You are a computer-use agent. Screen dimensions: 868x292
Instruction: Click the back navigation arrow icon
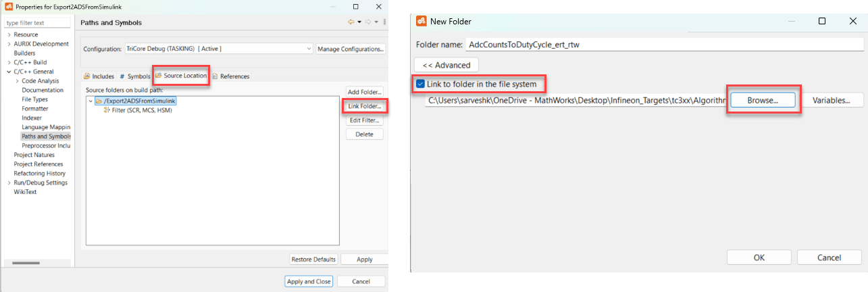pos(351,22)
